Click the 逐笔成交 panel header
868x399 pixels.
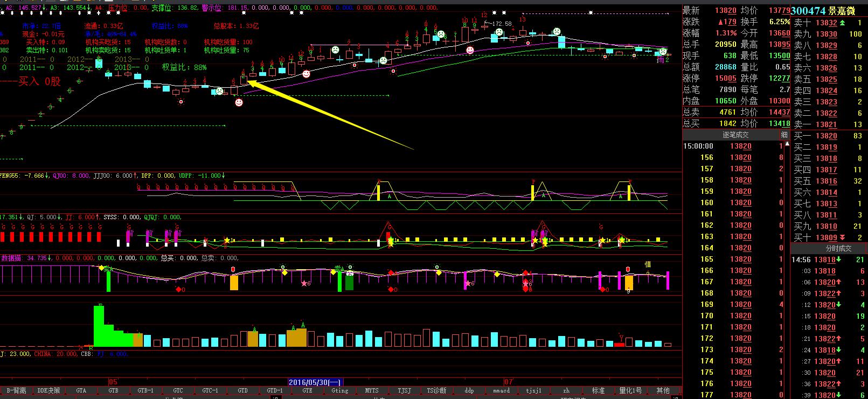click(735, 135)
